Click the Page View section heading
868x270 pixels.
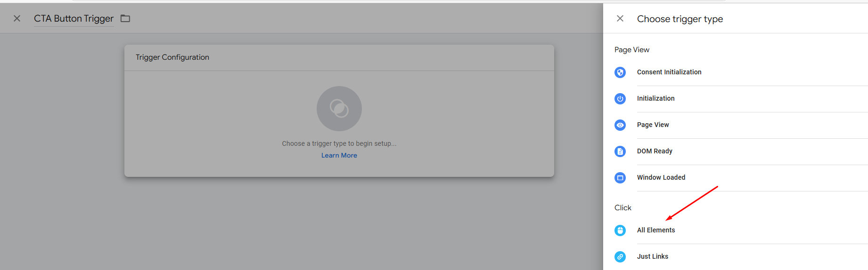click(632, 50)
